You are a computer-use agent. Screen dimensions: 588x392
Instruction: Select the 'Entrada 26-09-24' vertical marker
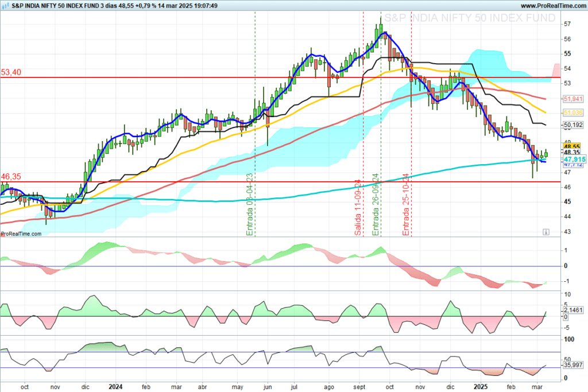click(376, 204)
